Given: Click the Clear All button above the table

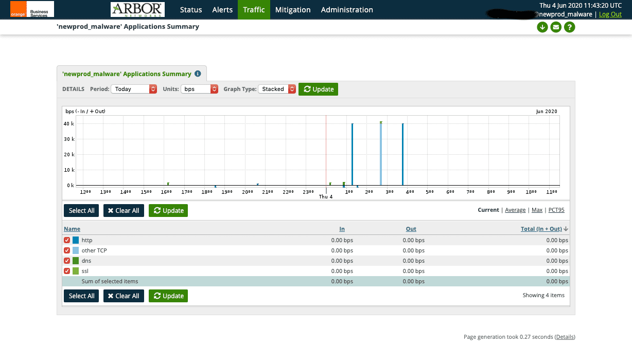Looking at the screenshot, I should click(124, 210).
